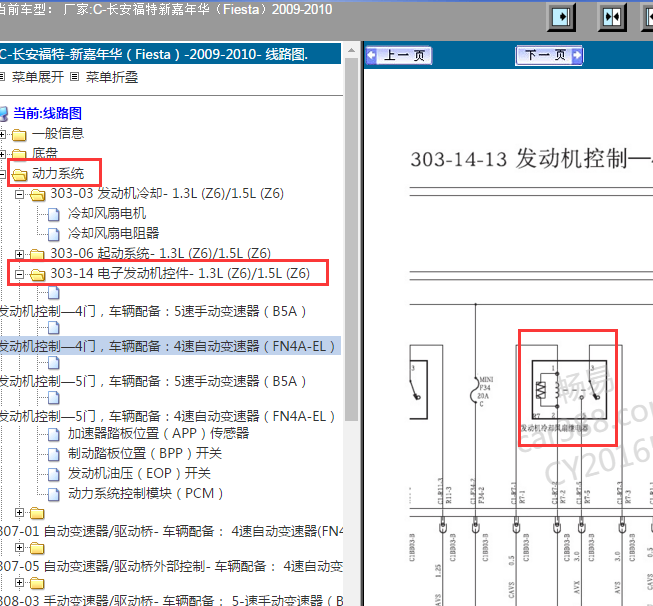Click the C-长安福特-新嘉年华 线路图 header title
This screenshot has height=606, width=653.
tap(154, 54)
